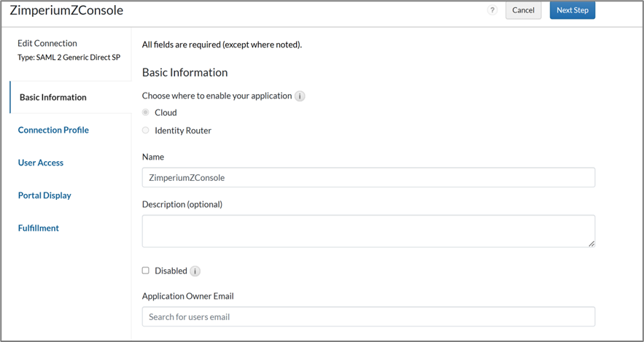Tick the Disabled checkbox

click(x=146, y=271)
